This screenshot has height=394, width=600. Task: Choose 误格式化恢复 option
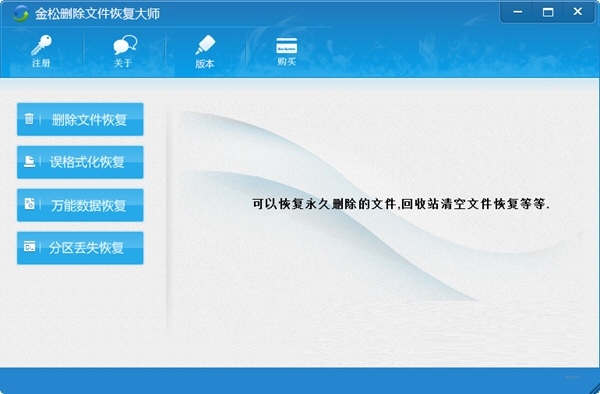click(x=80, y=162)
